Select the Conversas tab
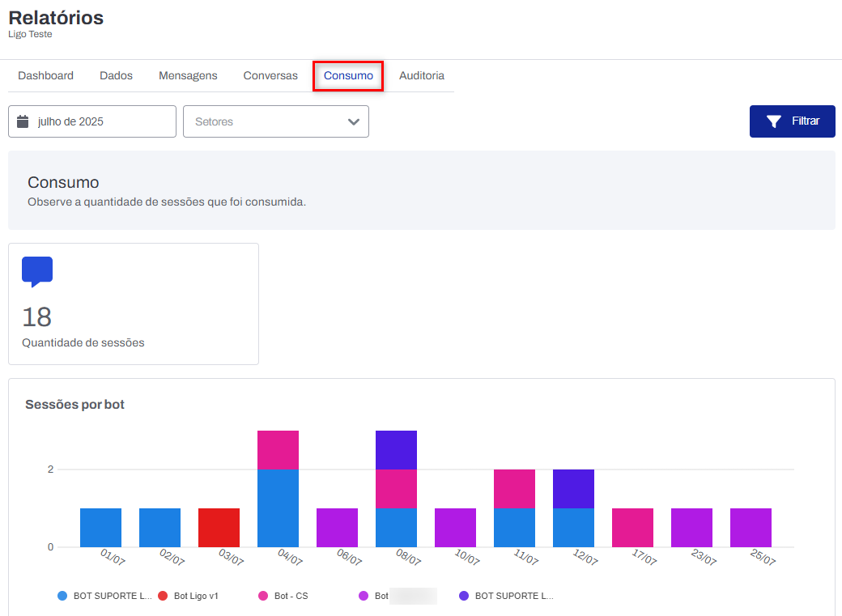Viewport: 842px width, 616px height. click(x=270, y=75)
